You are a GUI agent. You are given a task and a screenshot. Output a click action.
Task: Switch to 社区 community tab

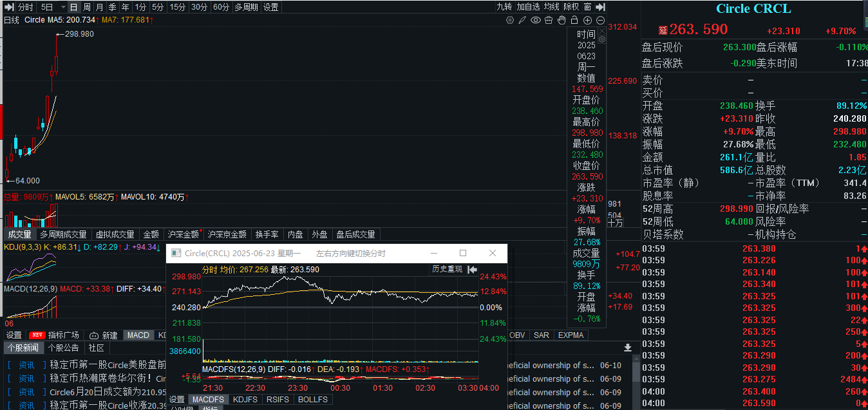(x=97, y=348)
